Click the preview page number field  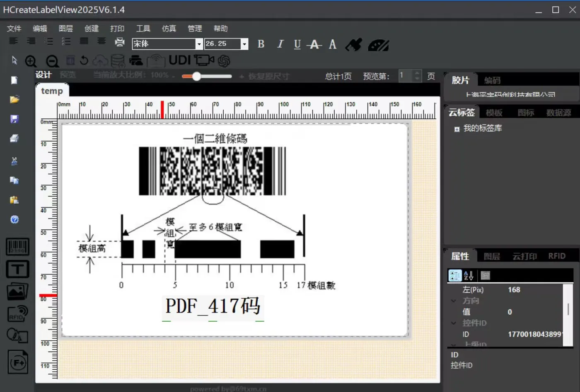(x=405, y=76)
